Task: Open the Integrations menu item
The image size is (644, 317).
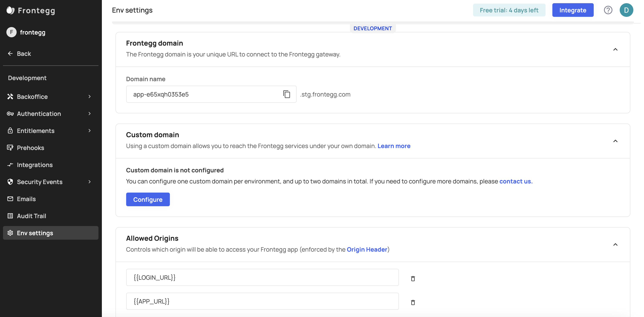Action: [35, 165]
